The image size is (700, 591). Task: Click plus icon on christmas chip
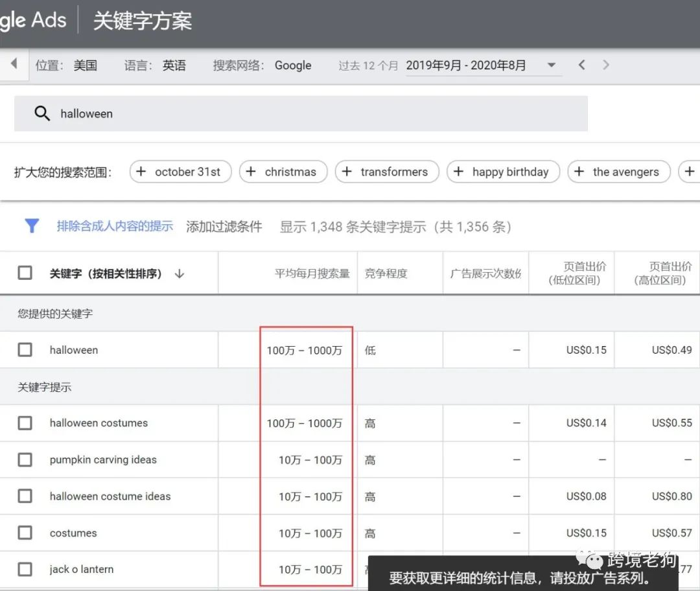coord(251,172)
